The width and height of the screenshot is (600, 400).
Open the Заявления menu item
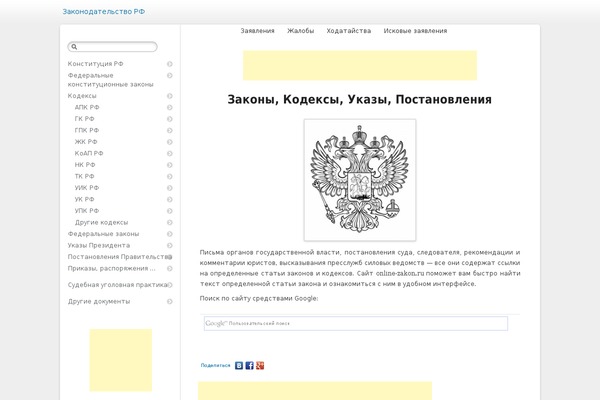[257, 31]
